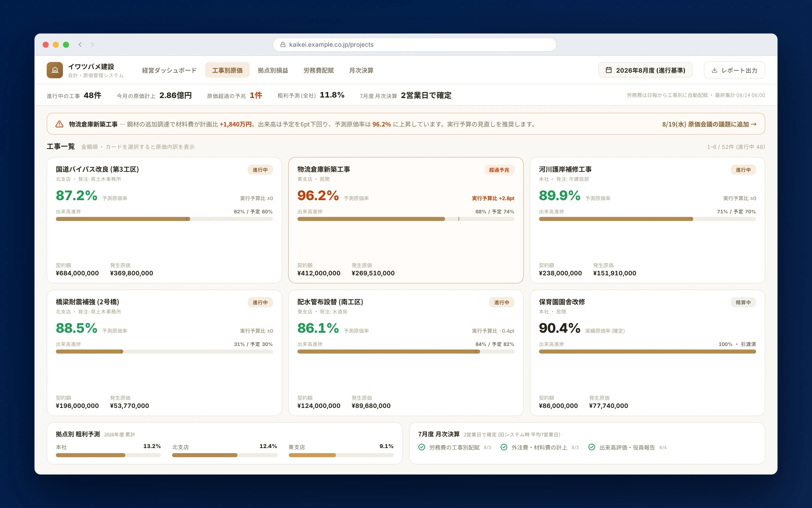Click the 橋梁耐震補強 progress bar
This screenshot has width=812, height=508.
pyautogui.click(x=164, y=352)
